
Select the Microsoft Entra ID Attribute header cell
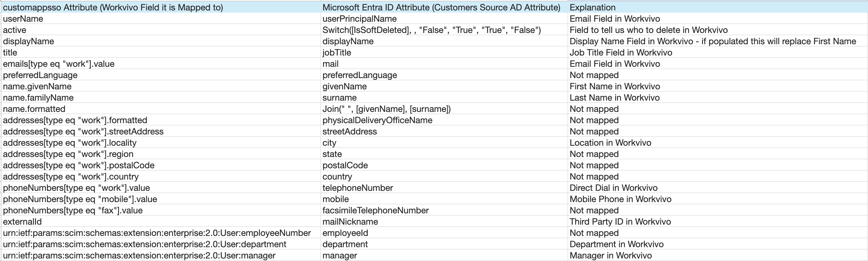[x=441, y=7]
